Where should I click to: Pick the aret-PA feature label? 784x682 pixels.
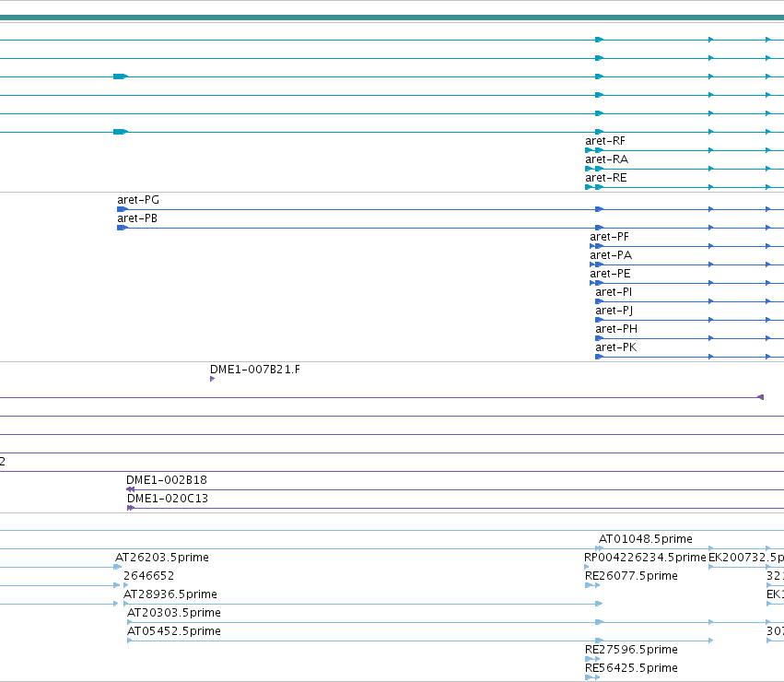coord(611,255)
